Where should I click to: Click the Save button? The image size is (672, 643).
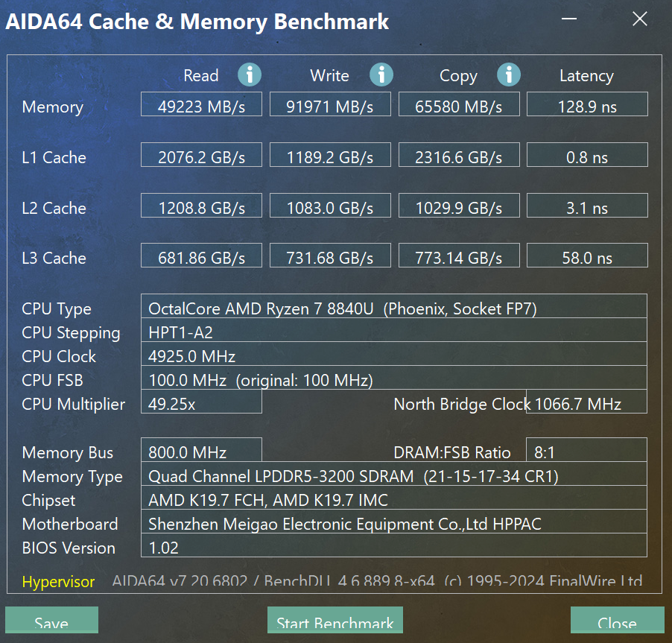click(51, 622)
